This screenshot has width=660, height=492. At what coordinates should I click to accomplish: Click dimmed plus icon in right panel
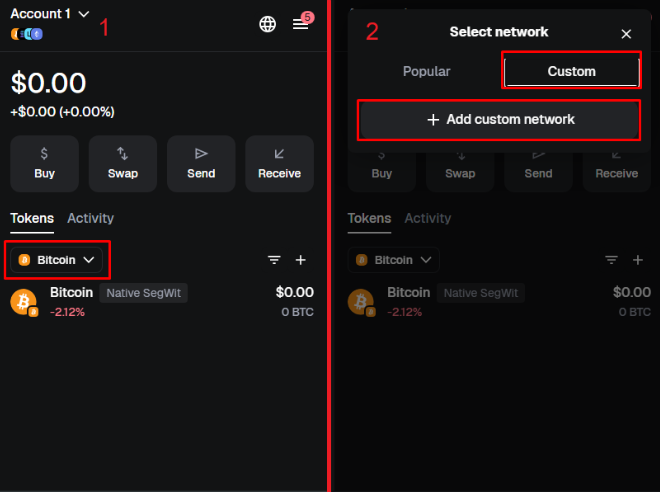pyautogui.click(x=638, y=260)
